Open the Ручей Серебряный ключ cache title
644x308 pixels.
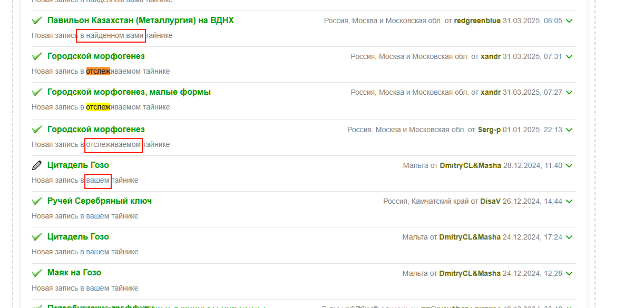(x=99, y=201)
